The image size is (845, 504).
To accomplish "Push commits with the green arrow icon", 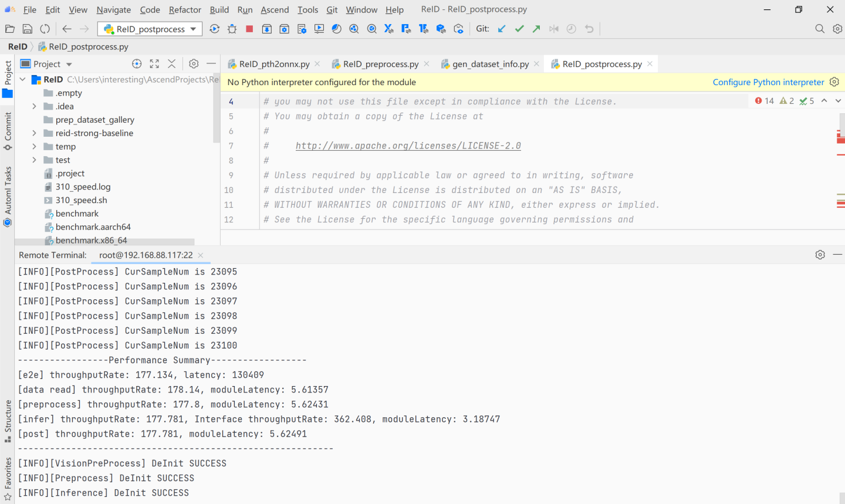I will tap(536, 28).
